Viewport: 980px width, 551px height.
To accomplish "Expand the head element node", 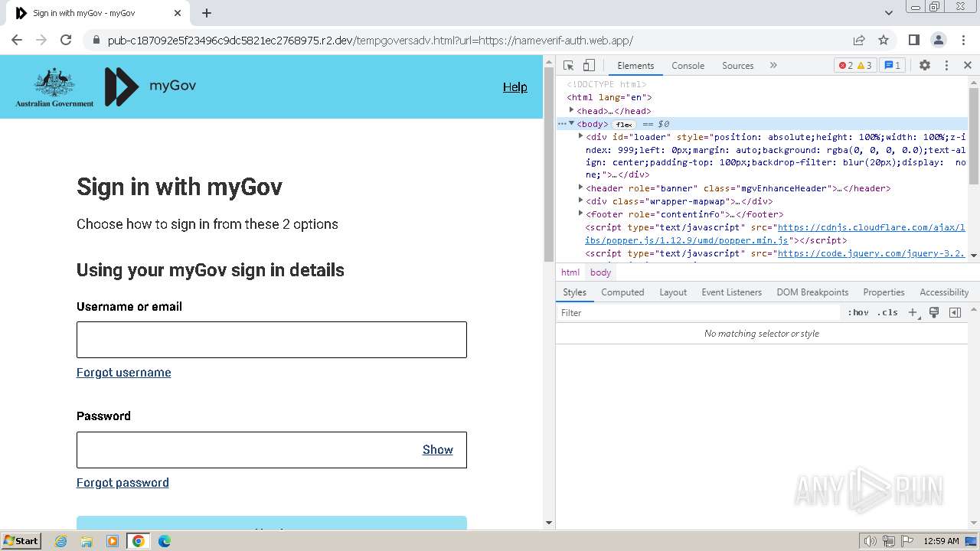I will 571,110.
